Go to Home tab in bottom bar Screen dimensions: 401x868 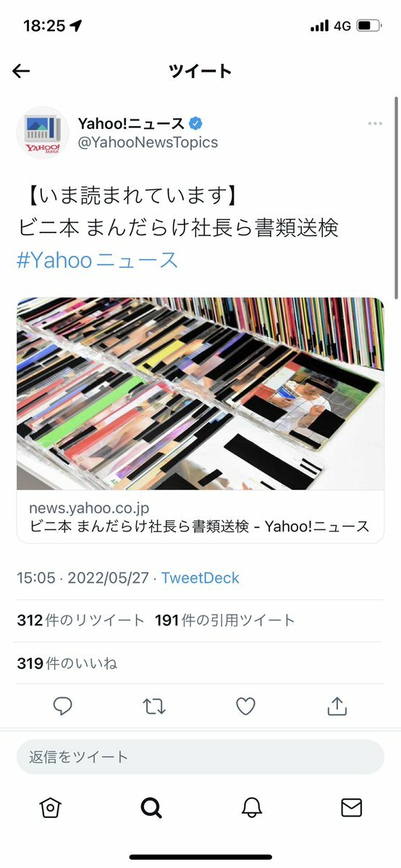coord(51,808)
